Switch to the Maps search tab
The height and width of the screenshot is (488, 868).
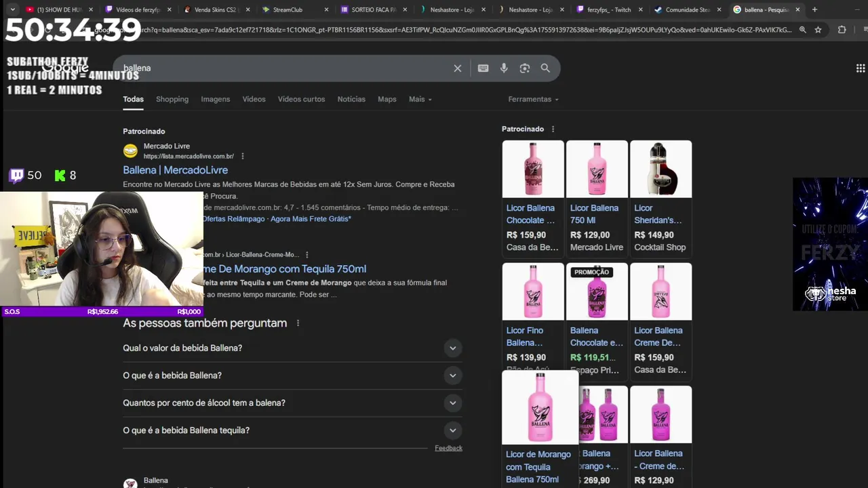387,99
